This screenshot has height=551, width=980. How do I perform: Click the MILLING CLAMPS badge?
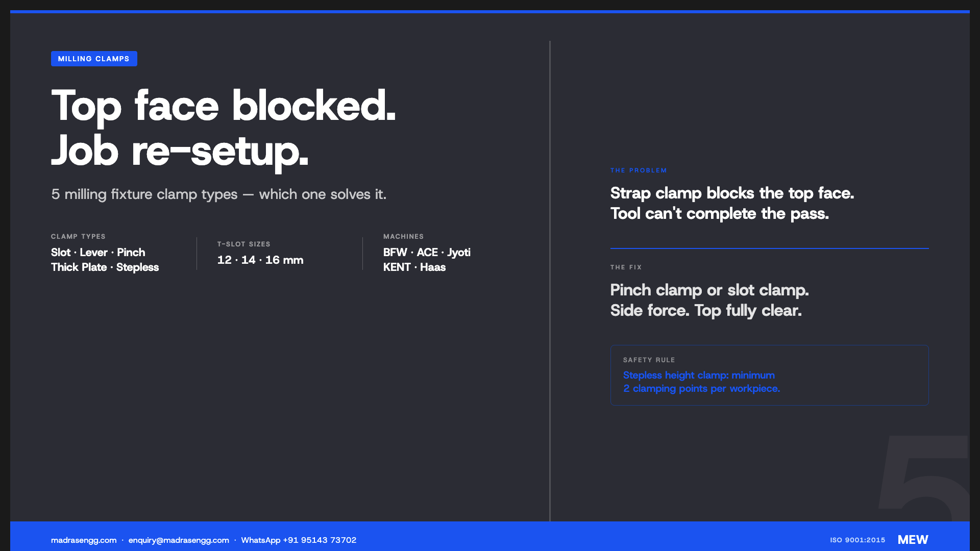pos(94,59)
